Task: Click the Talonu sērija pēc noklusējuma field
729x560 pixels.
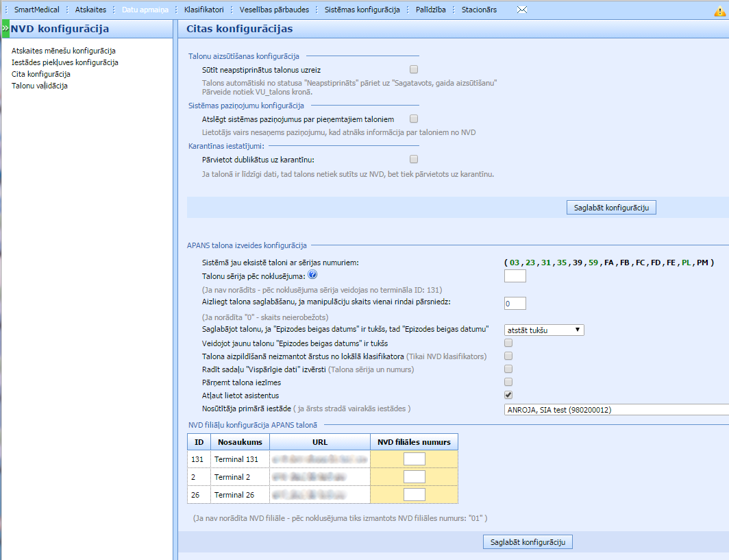Action: pyautogui.click(x=515, y=276)
